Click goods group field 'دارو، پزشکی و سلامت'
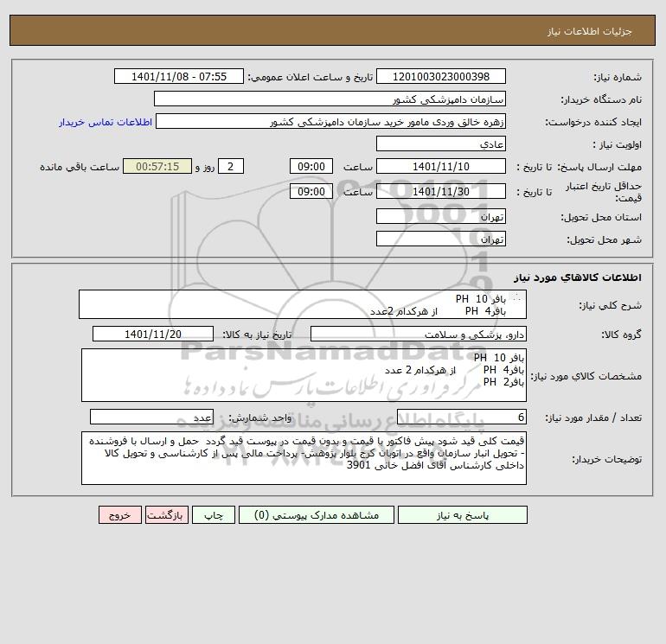This screenshot has width=666, height=644. click(x=419, y=334)
